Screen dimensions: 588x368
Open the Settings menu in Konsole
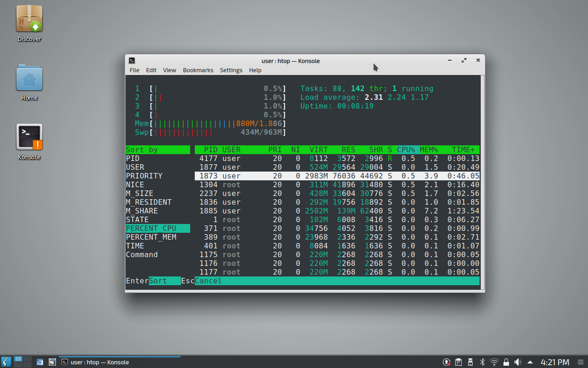(231, 70)
